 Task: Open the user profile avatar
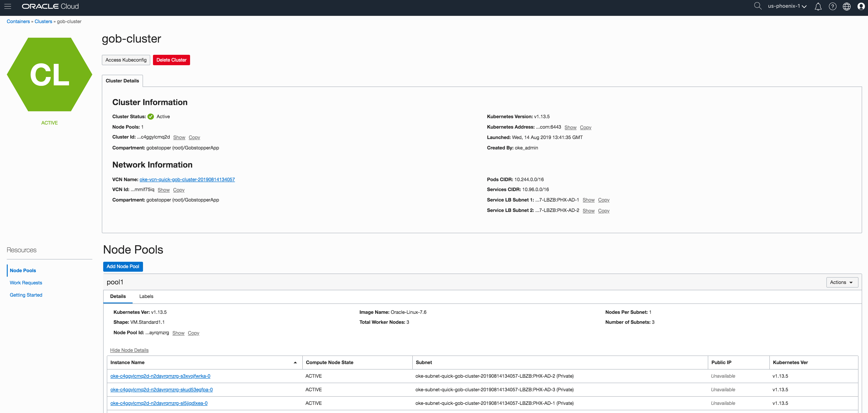pyautogui.click(x=861, y=6)
